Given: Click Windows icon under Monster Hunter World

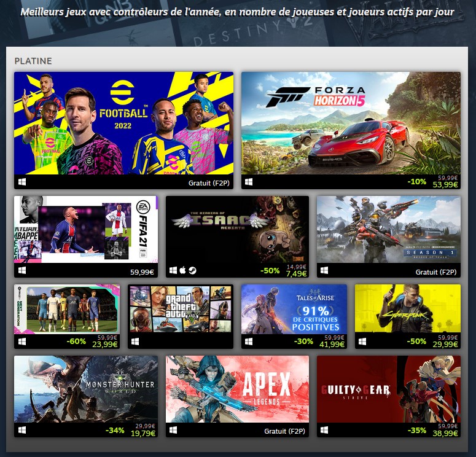Looking at the screenshot, I should 22,430.
